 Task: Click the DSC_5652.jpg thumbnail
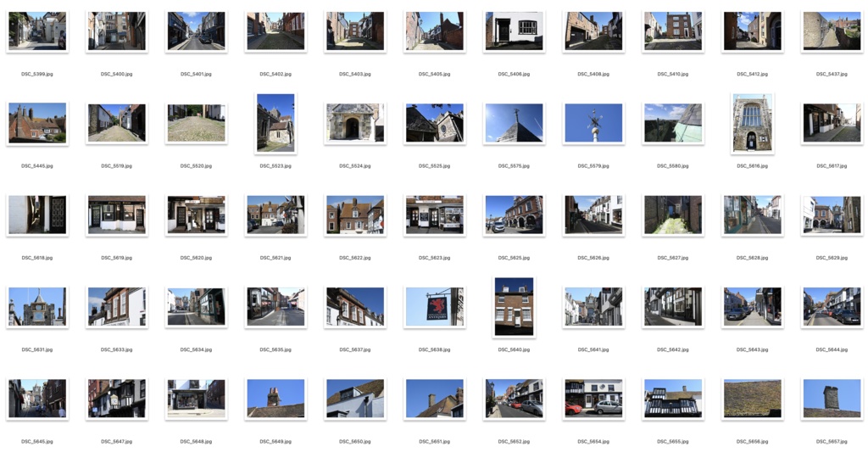(514, 399)
